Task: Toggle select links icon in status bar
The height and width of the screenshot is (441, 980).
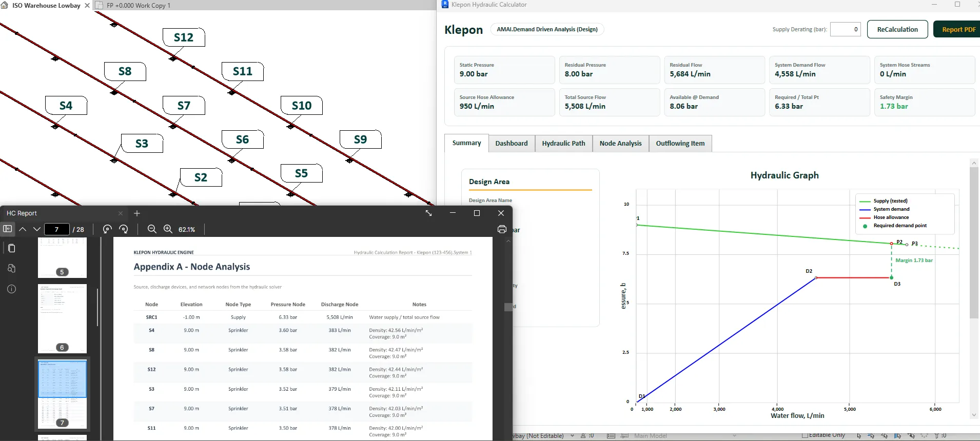Action: click(859, 436)
